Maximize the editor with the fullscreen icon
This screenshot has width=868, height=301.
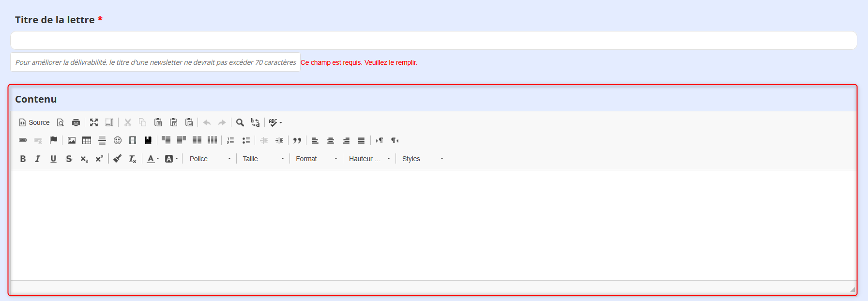(x=94, y=122)
